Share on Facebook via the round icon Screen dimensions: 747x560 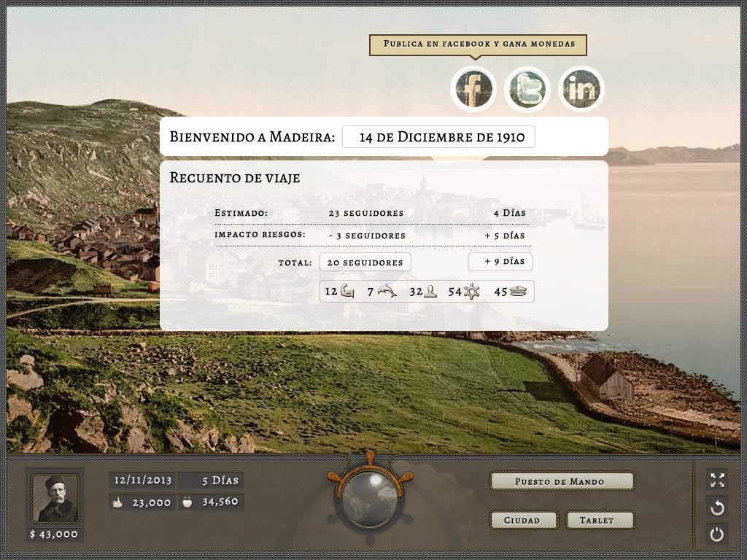coord(473,90)
